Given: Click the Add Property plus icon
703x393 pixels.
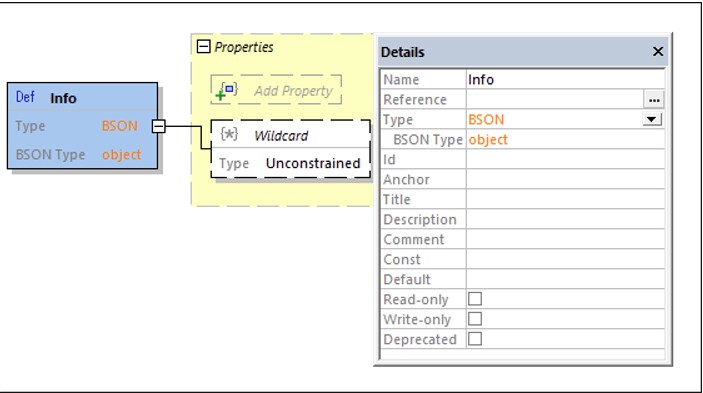Looking at the screenshot, I should [x=226, y=91].
